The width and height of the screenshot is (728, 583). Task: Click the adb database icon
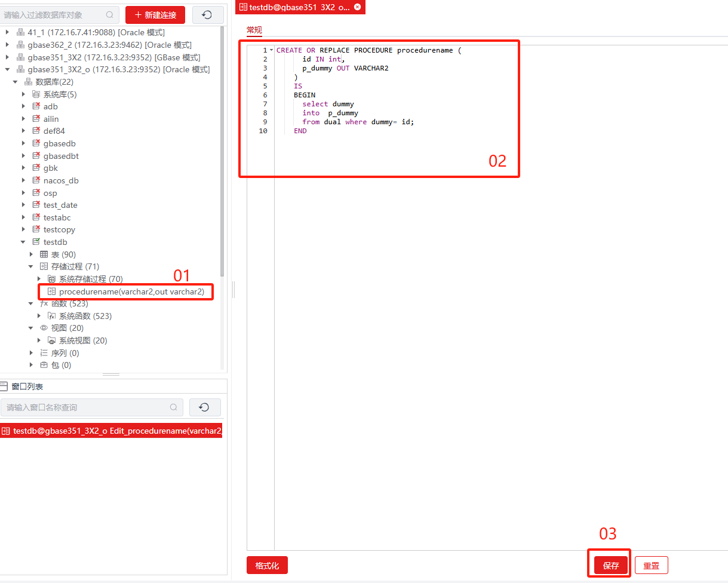[36, 106]
